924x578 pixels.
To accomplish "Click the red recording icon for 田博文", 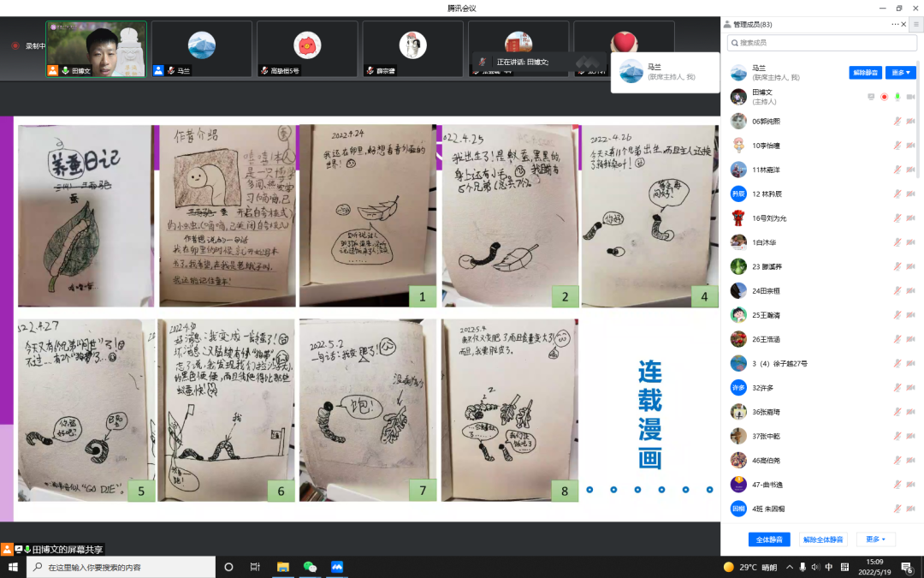I will [x=884, y=97].
